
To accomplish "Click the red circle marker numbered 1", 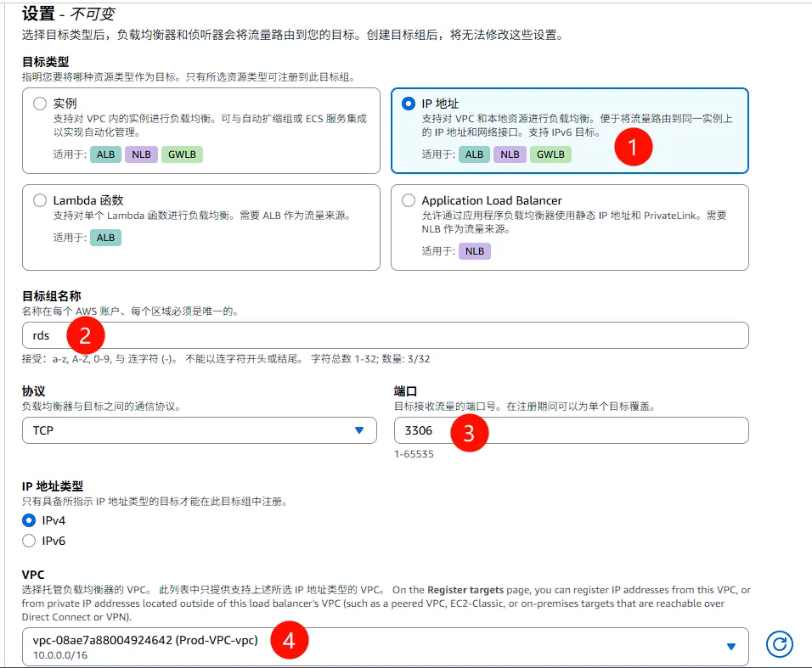I will [x=632, y=146].
